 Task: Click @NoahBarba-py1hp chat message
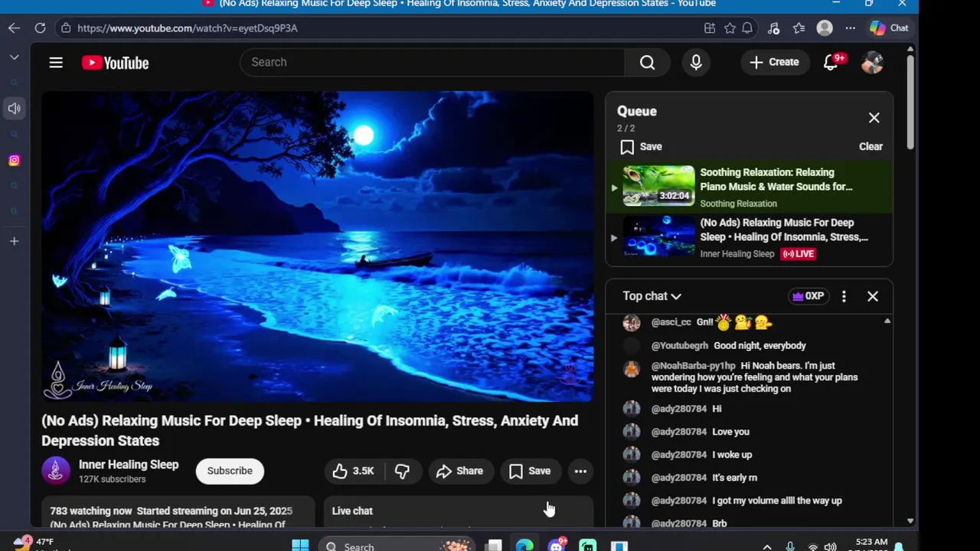click(x=754, y=377)
